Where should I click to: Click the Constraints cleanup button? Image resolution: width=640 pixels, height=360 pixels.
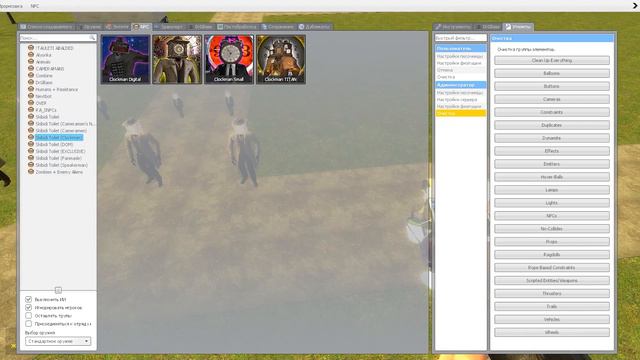point(552,112)
